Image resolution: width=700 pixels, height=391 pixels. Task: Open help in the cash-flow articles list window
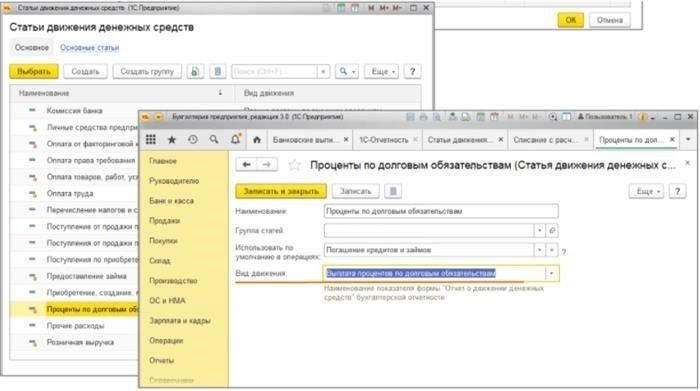[x=412, y=71]
